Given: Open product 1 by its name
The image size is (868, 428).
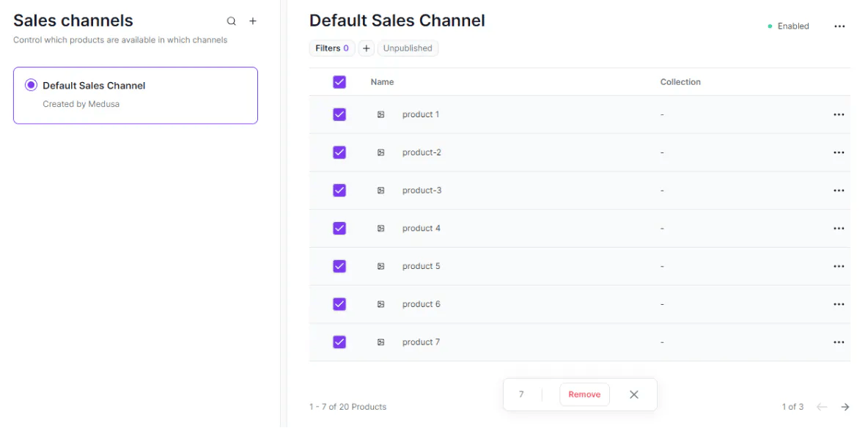Looking at the screenshot, I should click(x=421, y=114).
